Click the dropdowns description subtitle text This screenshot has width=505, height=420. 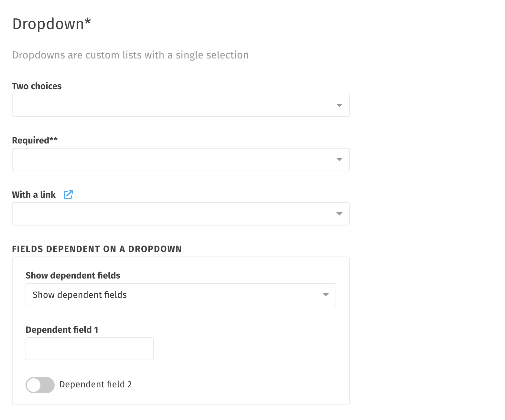tap(130, 55)
